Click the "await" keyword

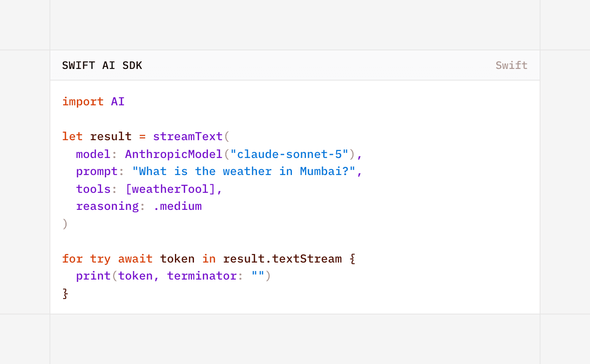[x=135, y=259]
